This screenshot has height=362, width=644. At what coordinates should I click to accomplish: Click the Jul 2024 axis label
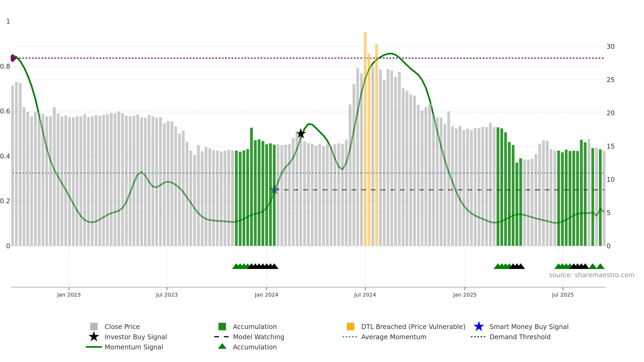[365, 295]
